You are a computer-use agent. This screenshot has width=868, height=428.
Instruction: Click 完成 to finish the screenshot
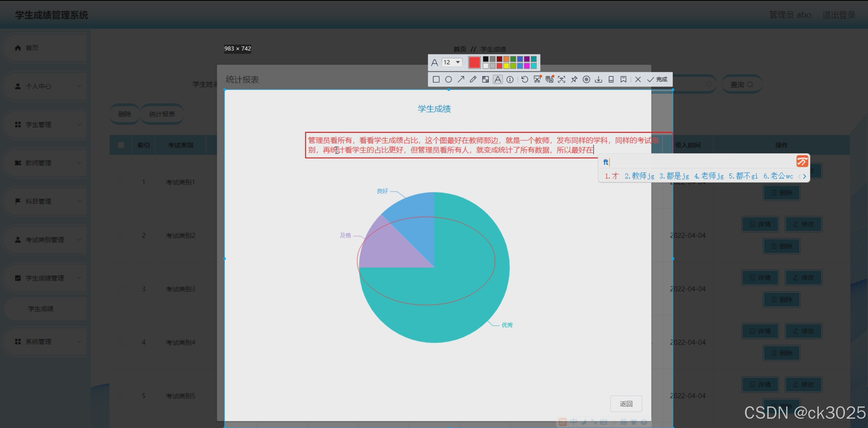[x=657, y=80]
